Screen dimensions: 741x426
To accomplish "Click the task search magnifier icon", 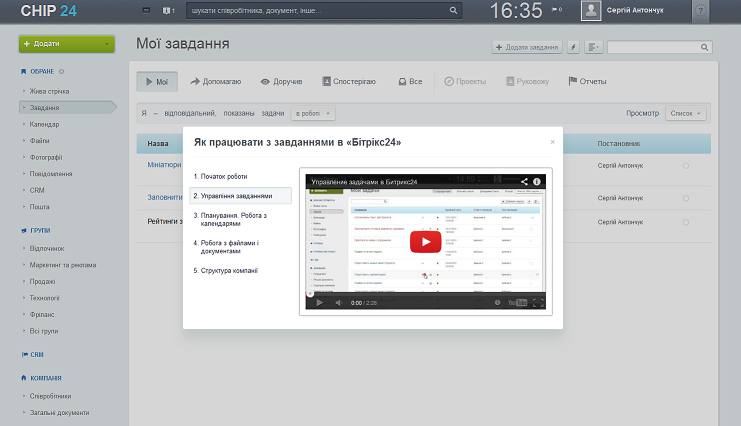I will point(704,47).
